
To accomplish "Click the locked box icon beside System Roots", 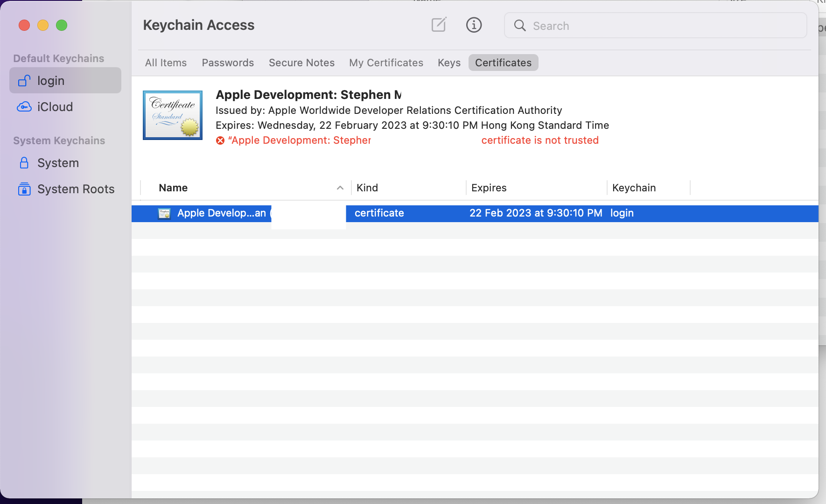I will (24, 189).
